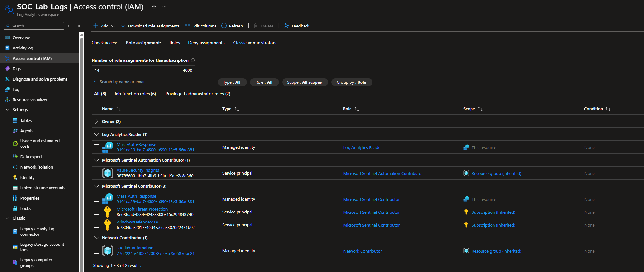Image resolution: width=644 pixels, height=272 pixels.
Task: Click the Feedback icon in toolbar
Action: pos(287,26)
